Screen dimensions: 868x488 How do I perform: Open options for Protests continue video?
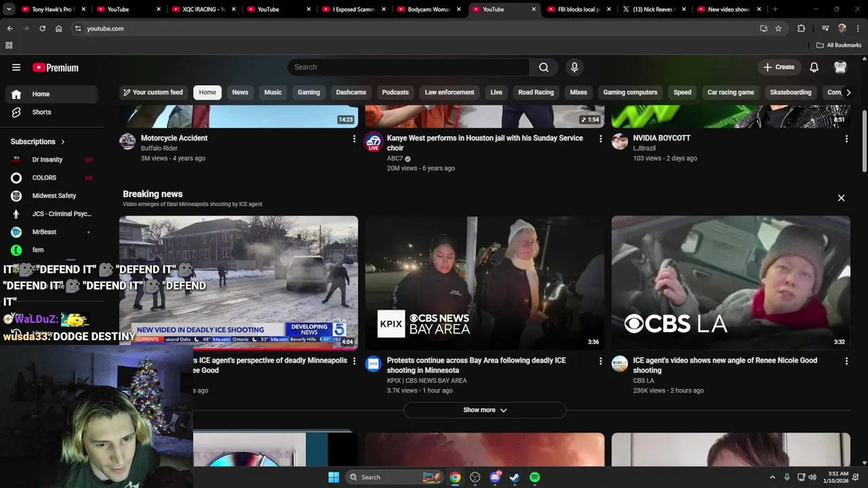(600, 361)
